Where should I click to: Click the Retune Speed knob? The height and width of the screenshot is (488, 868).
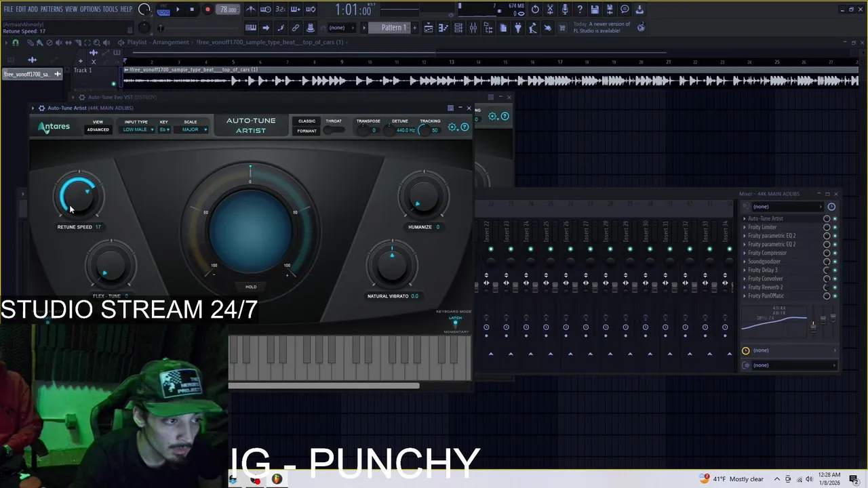click(x=79, y=196)
